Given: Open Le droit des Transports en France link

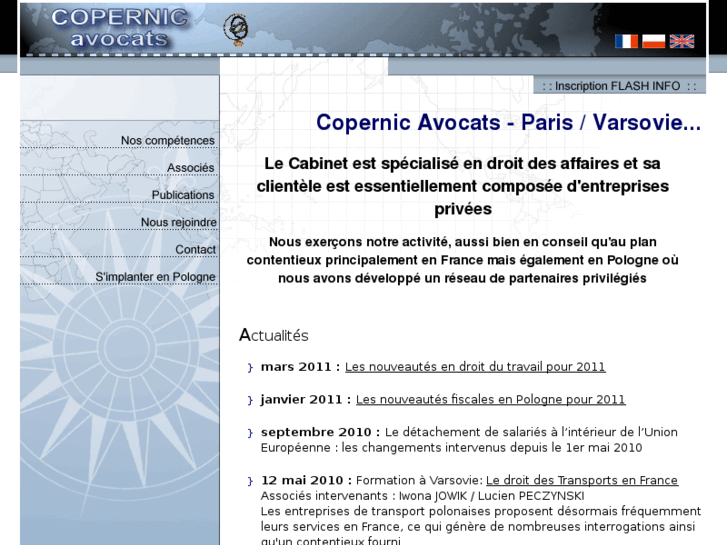Looking at the screenshot, I should (582, 480).
